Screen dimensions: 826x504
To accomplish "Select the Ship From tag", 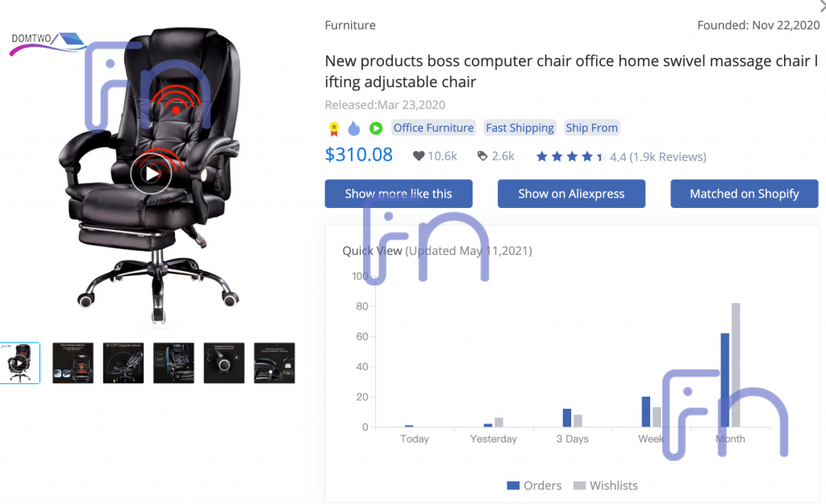I will click(591, 128).
